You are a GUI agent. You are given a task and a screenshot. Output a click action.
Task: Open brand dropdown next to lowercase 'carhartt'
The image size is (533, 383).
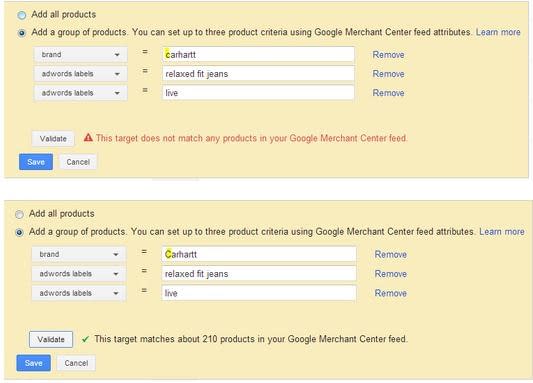tap(81, 55)
